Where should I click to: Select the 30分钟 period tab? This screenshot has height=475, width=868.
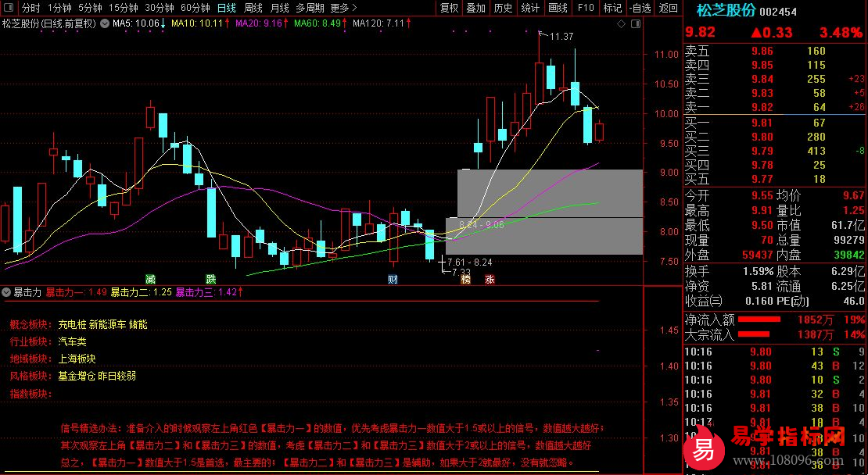tap(160, 8)
